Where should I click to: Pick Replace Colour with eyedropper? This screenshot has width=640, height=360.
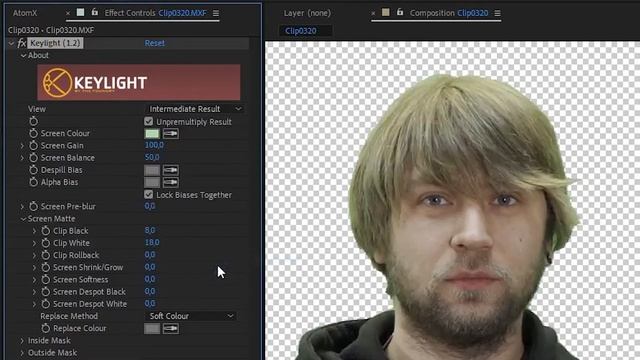[171, 329]
